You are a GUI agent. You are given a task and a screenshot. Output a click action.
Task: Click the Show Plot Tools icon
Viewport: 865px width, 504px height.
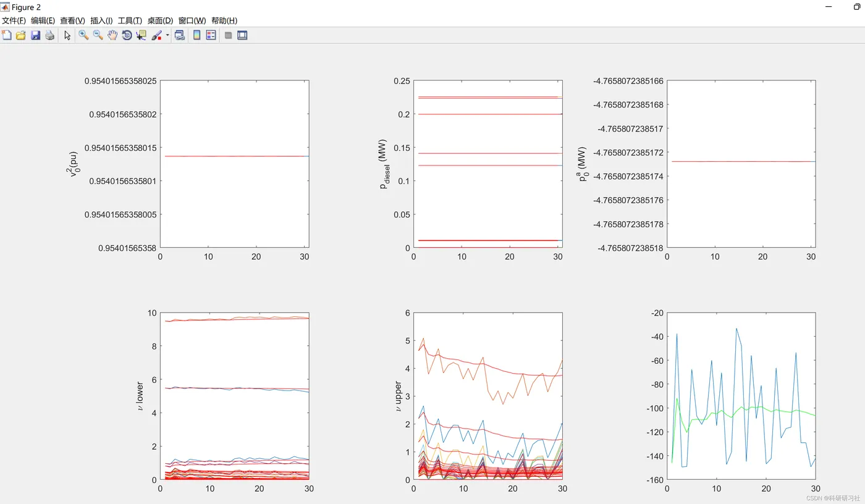(x=242, y=35)
